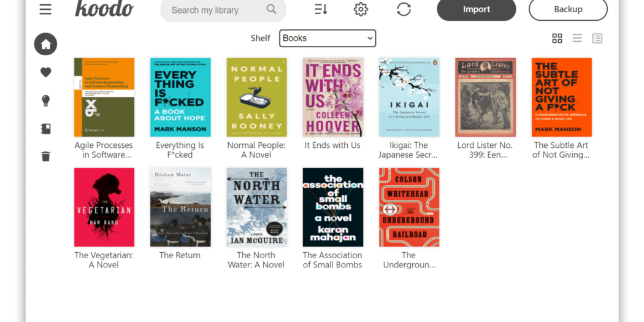
Task: Open the It Ends With Us cover
Action: [x=332, y=98]
